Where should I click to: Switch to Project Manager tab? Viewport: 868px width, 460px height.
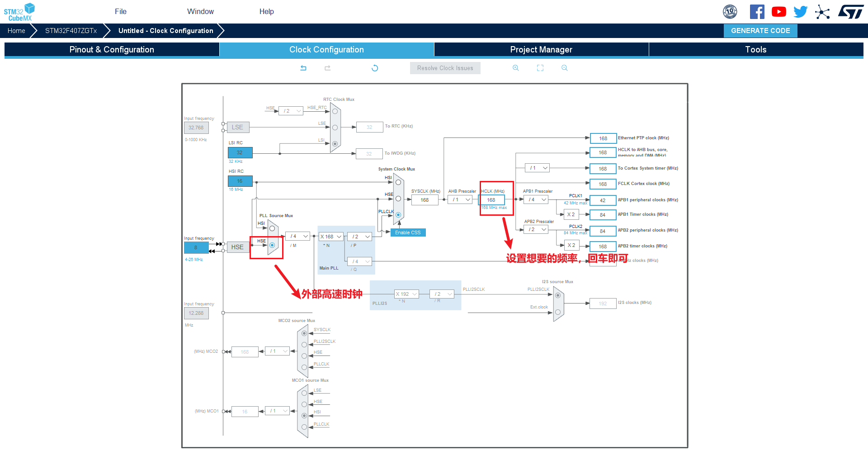pyautogui.click(x=541, y=50)
